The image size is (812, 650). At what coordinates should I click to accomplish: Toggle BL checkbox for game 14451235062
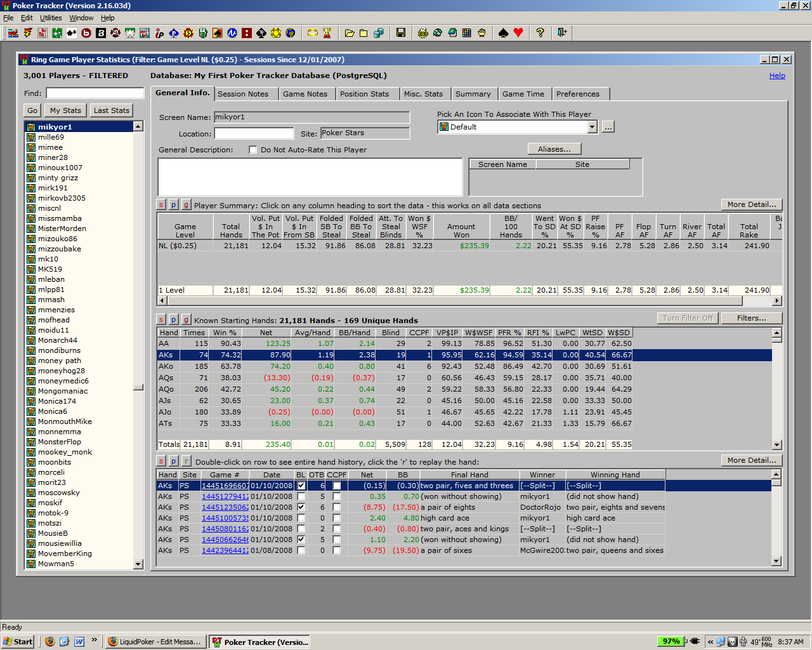pyautogui.click(x=301, y=507)
